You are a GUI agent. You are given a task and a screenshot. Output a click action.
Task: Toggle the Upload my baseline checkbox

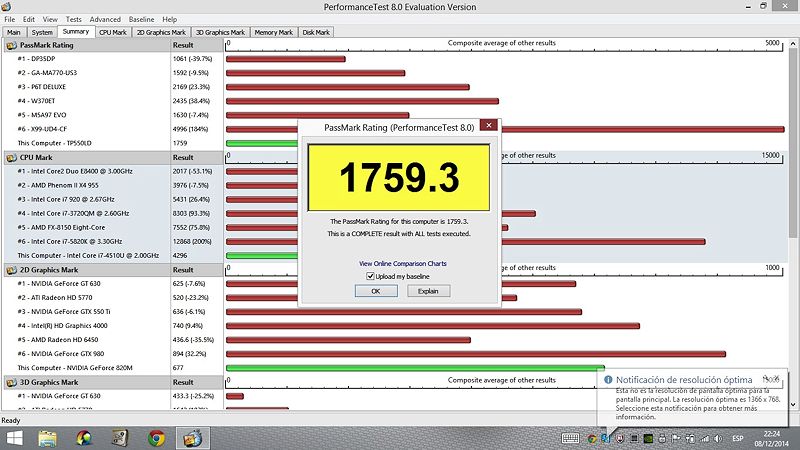tap(370, 276)
